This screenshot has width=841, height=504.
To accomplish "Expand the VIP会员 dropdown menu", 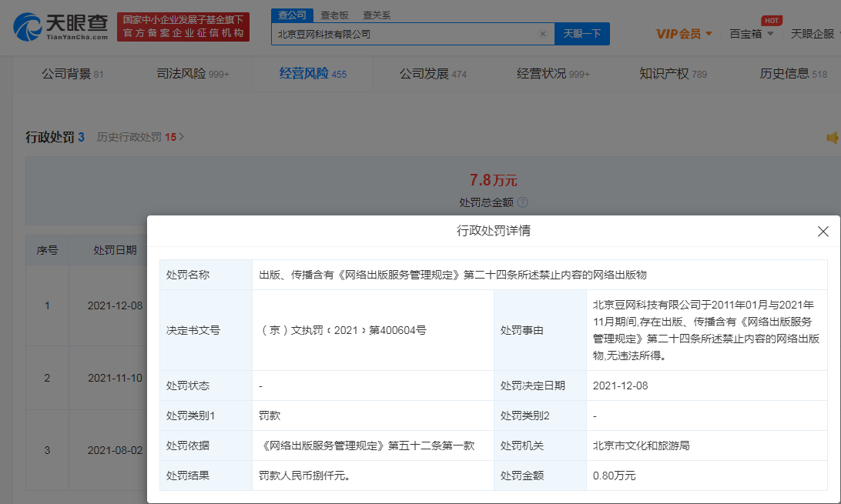I will (684, 34).
